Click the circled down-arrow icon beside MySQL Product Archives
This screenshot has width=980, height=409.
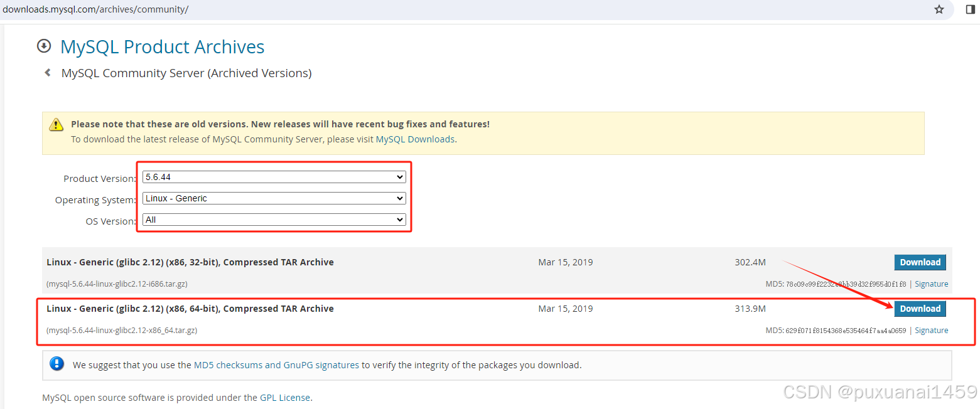click(43, 46)
